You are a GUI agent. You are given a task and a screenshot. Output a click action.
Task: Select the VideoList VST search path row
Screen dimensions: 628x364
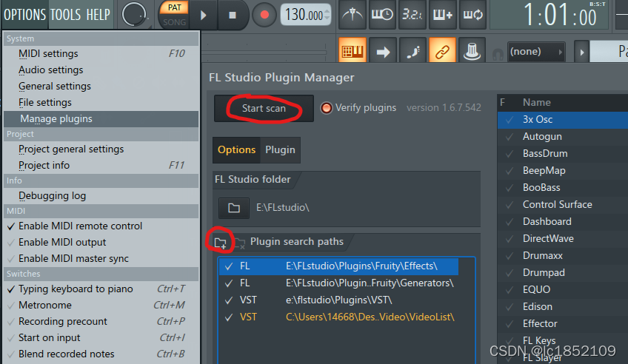tap(339, 317)
